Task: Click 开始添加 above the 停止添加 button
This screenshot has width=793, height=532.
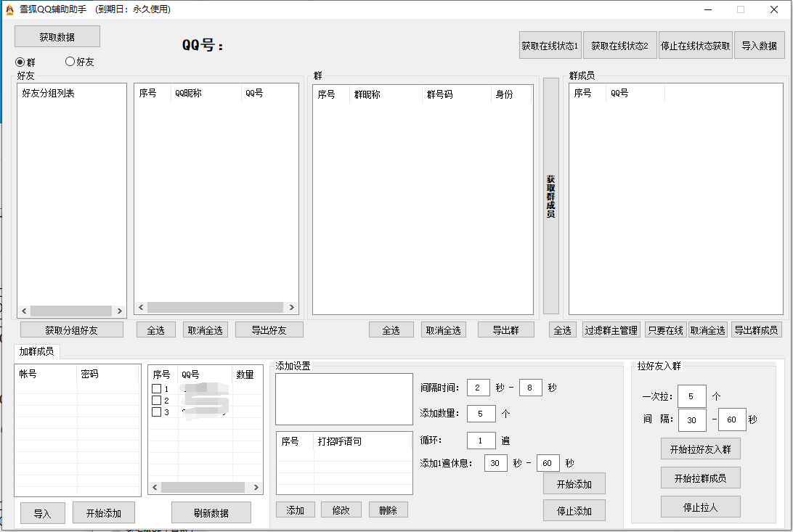Action: pos(574,484)
